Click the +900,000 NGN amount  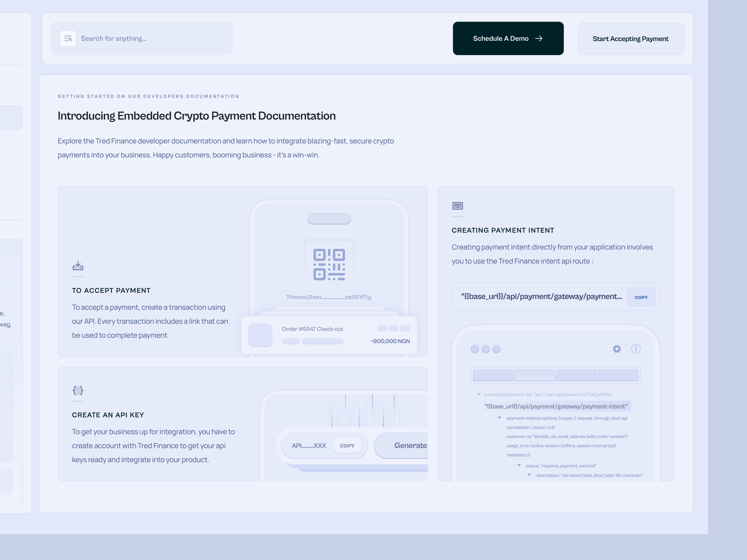click(x=390, y=341)
